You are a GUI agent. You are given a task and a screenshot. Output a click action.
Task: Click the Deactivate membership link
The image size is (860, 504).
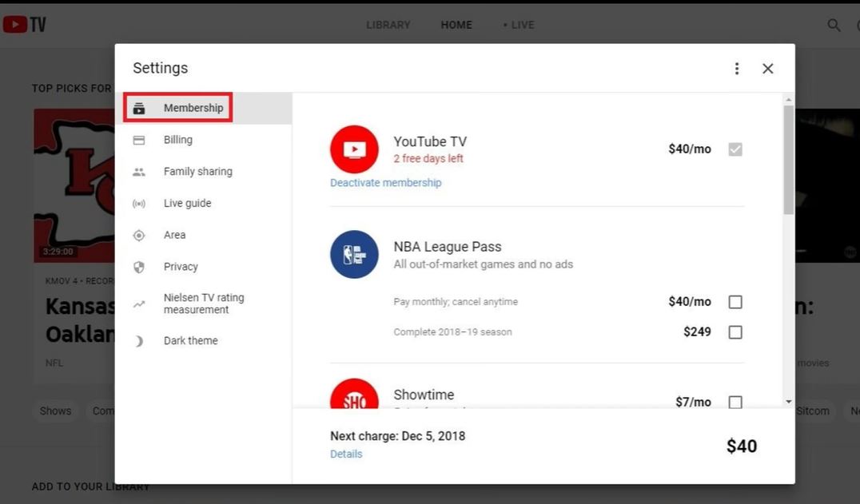385,182
